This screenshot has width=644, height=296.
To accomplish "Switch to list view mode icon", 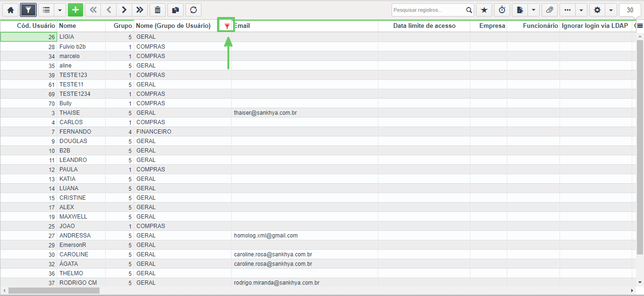I will pos(46,10).
